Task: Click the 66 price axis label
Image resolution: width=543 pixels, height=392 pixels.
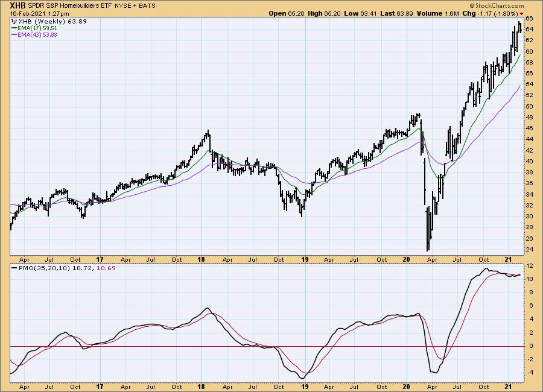Action: click(530, 18)
